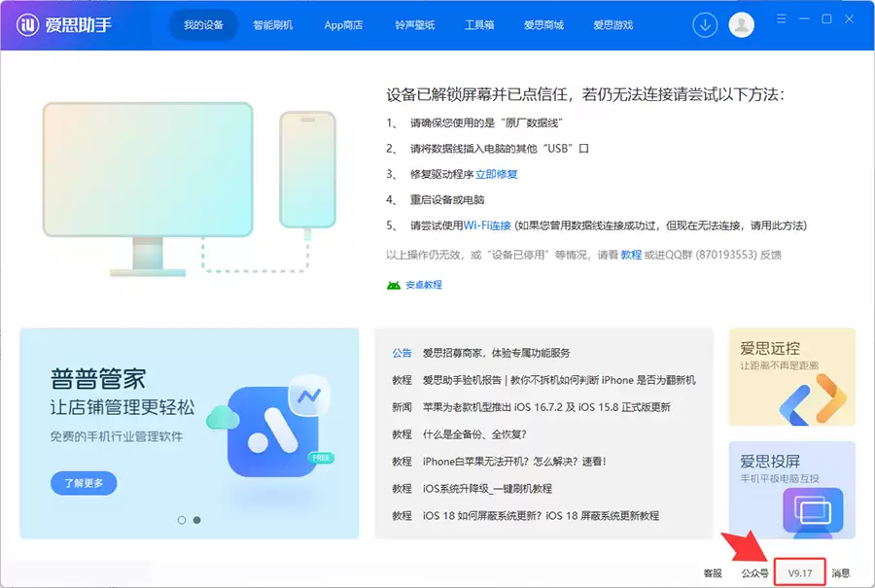Click the phone illustration
This screenshot has width=875, height=588.
(x=307, y=170)
